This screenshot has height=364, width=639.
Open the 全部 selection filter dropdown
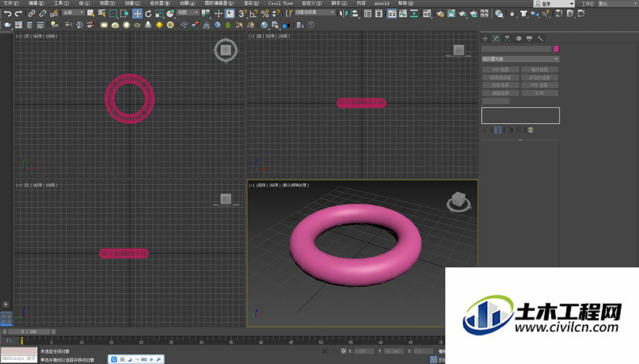pos(73,13)
